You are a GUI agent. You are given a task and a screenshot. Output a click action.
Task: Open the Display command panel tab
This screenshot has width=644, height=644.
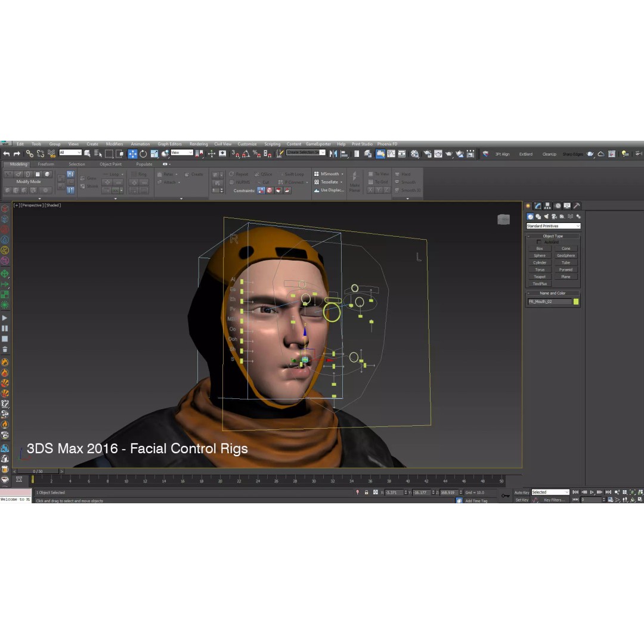point(567,206)
